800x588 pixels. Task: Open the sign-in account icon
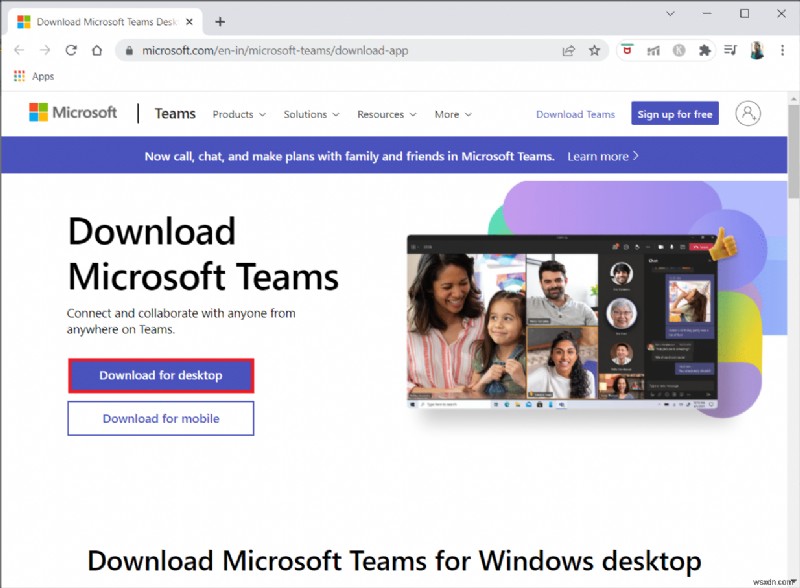[748, 113]
